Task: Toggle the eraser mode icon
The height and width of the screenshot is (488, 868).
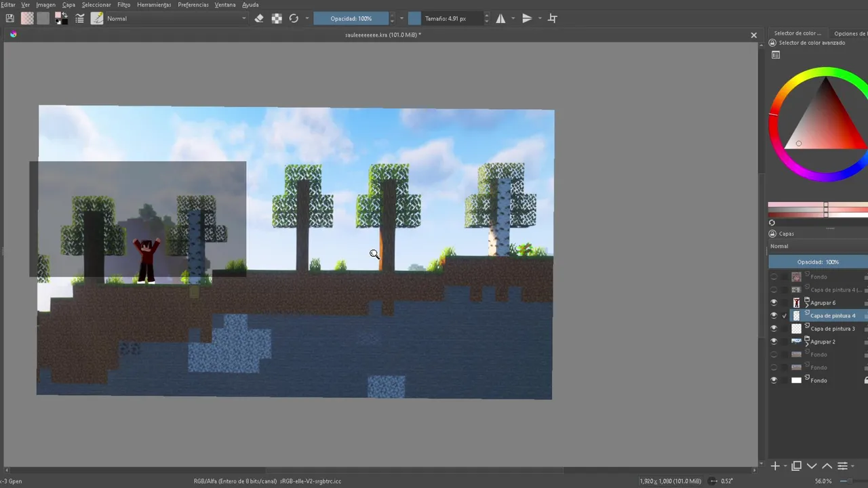Action: 259,18
